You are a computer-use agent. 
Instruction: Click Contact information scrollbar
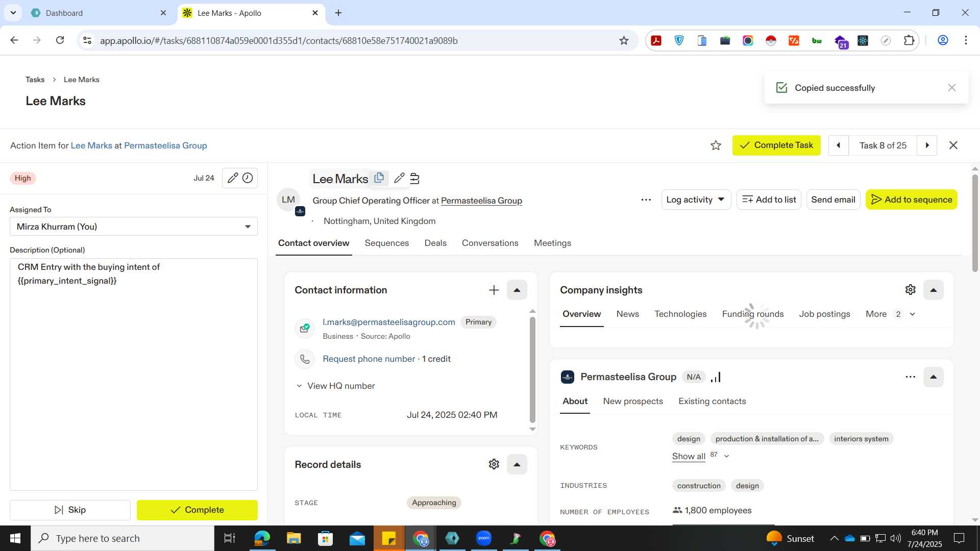pos(532,370)
